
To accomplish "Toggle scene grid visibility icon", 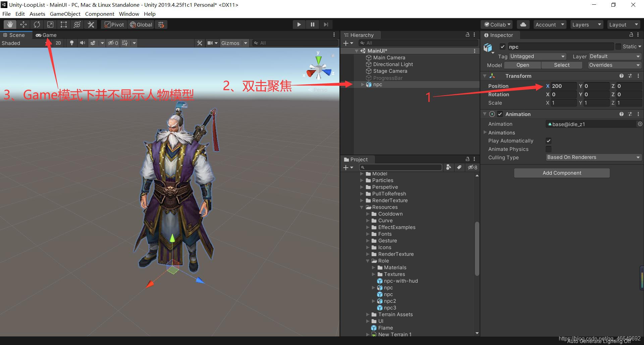I will coord(125,43).
